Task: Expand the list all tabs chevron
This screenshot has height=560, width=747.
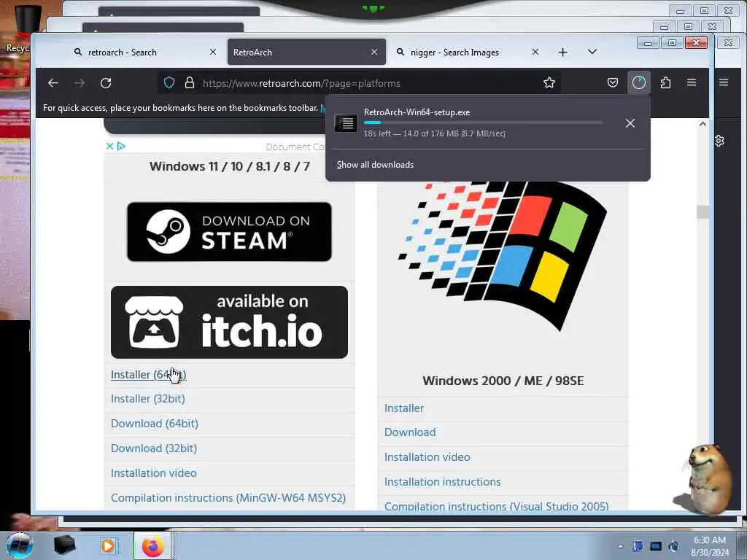Action: (x=592, y=52)
